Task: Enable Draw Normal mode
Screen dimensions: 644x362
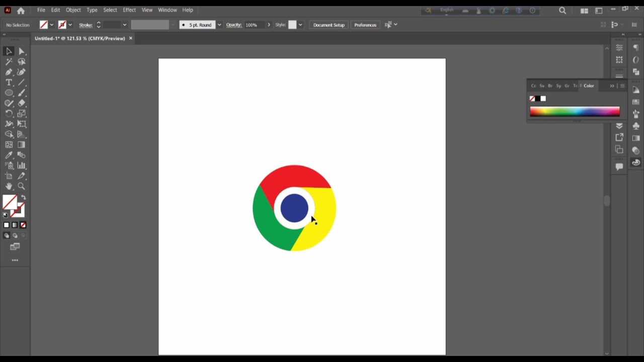Action: (x=7, y=235)
